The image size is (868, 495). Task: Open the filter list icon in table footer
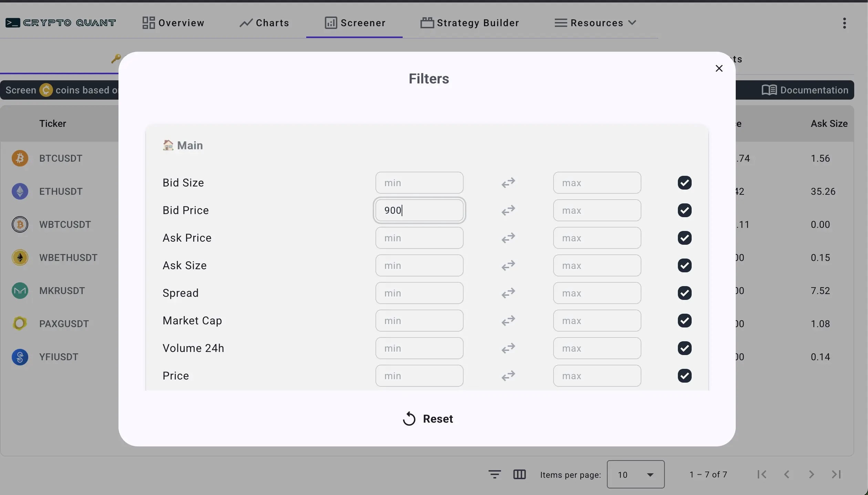coord(495,475)
